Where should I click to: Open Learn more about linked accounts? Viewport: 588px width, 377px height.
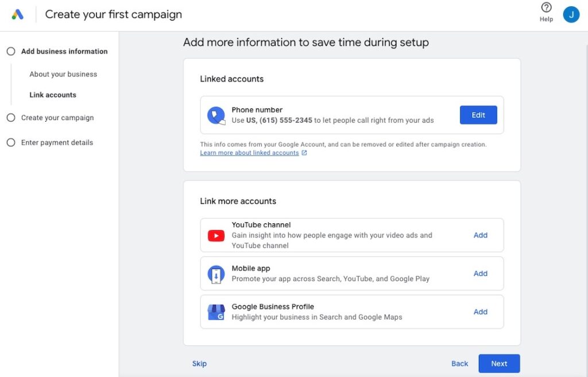(249, 153)
